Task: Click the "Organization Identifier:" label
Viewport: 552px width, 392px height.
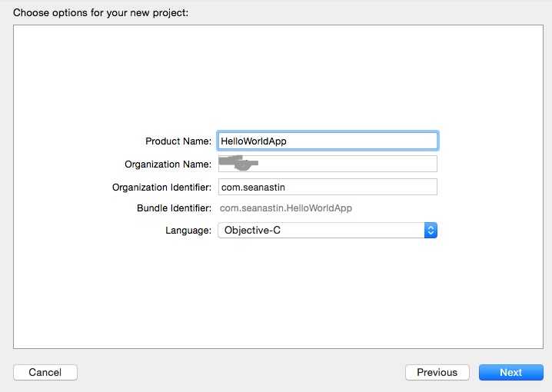Action: pos(162,188)
